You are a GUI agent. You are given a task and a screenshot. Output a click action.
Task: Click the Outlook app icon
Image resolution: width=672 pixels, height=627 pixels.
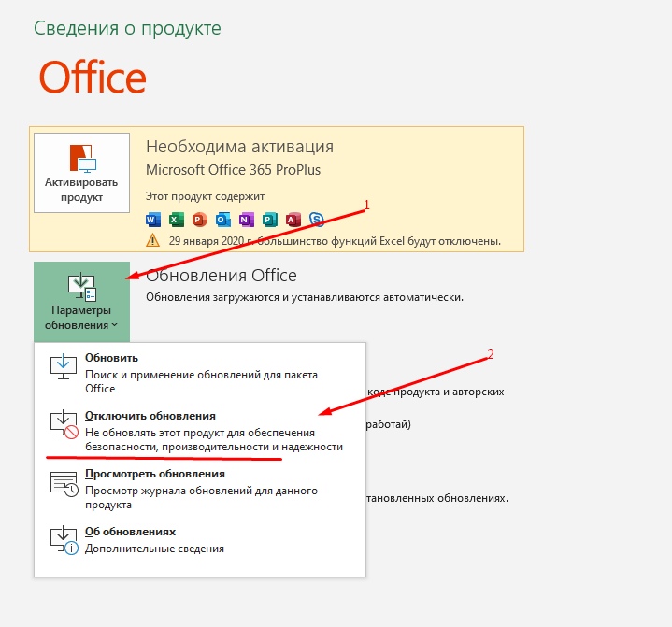click(222, 220)
